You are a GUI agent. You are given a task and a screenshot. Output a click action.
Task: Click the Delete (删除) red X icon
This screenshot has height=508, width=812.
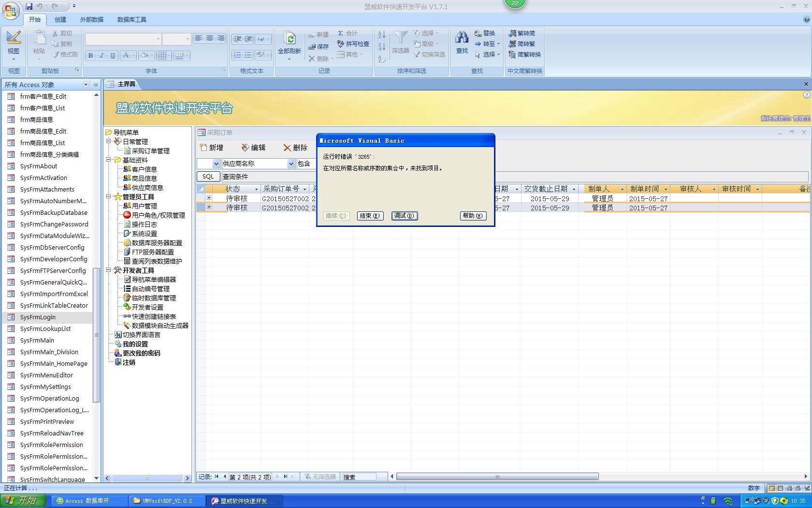(295, 148)
